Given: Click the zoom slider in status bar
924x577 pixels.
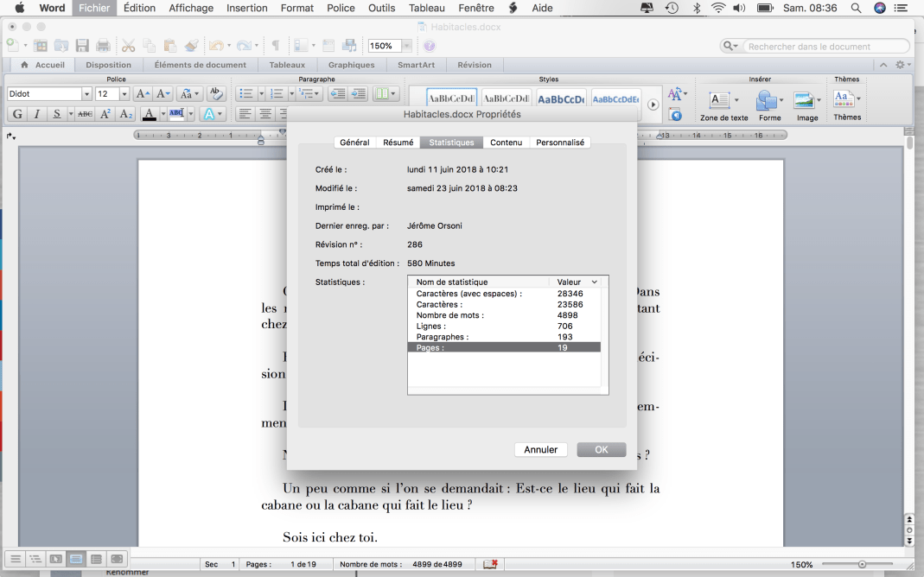Looking at the screenshot, I should click(860, 564).
